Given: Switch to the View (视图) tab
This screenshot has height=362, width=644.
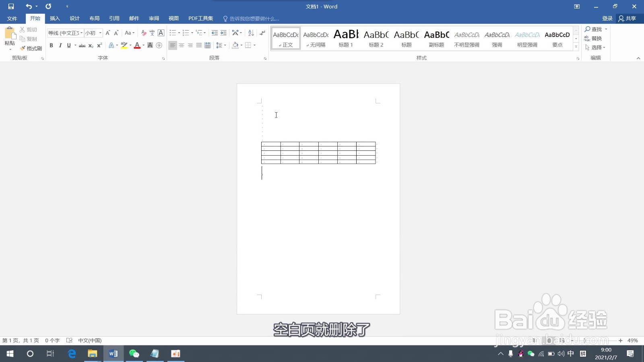Looking at the screenshot, I should [x=173, y=19].
